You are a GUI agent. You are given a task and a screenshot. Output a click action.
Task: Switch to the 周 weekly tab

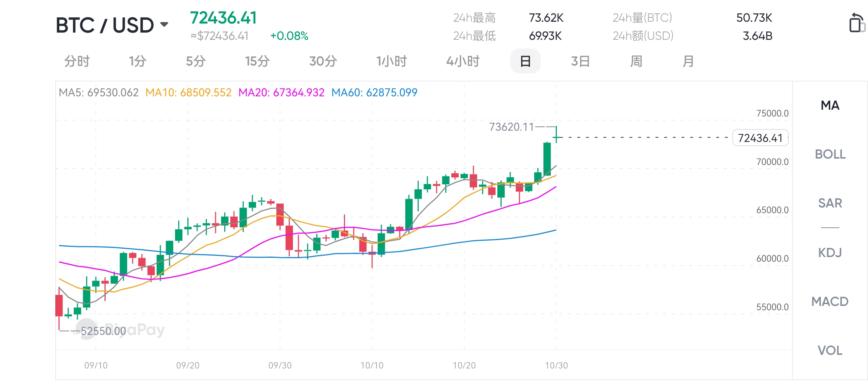point(636,61)
